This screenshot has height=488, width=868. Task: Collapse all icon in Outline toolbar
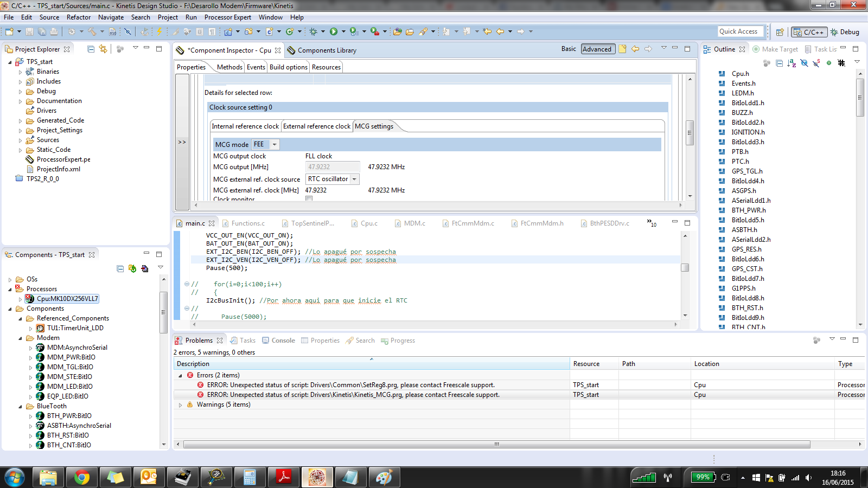click(779, 63)
